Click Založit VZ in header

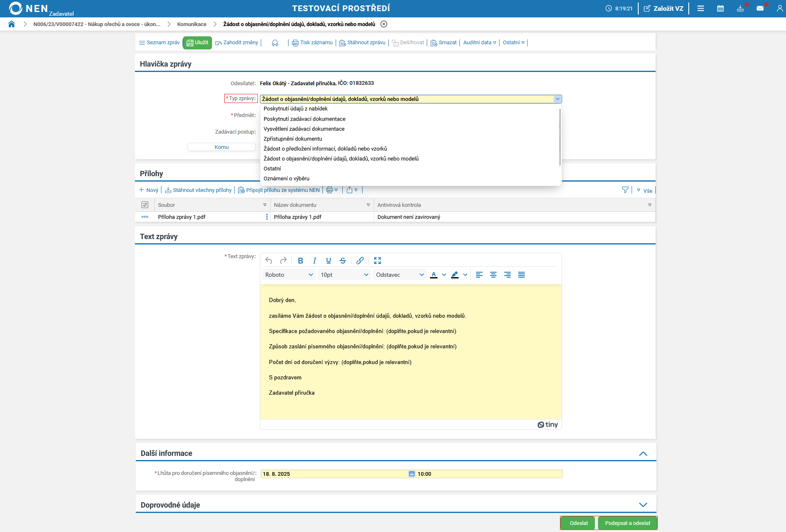point(663,8)
